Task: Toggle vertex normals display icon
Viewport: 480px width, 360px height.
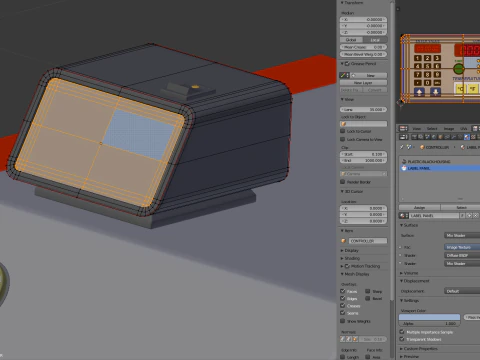Action: coord(342,339)
